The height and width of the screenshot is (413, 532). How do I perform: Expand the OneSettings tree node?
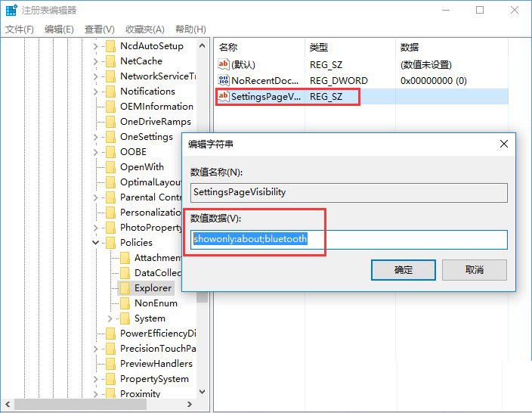pyautogui.click(x=96, y=137)
